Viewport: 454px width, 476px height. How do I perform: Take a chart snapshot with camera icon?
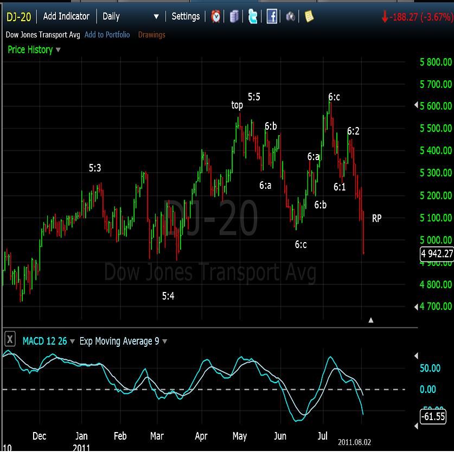point(290,16)
